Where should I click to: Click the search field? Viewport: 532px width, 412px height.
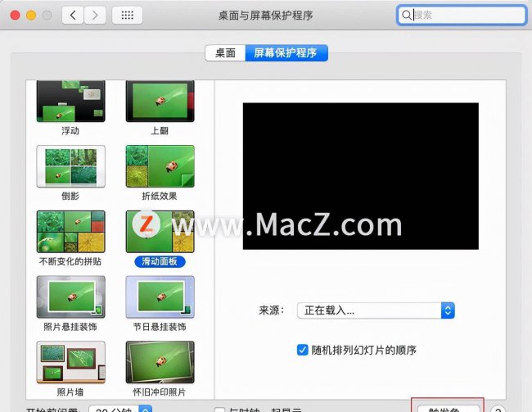(x=461, y=15)
